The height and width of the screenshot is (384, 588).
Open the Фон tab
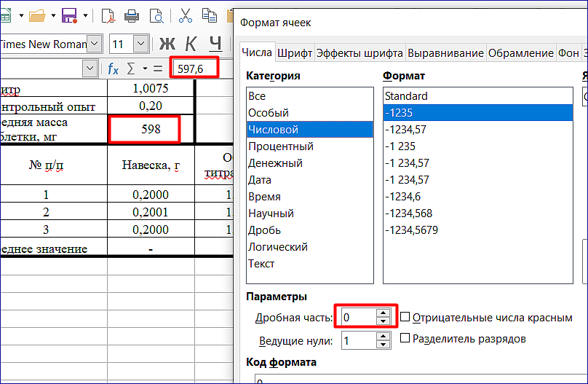(x=568, y=54)
